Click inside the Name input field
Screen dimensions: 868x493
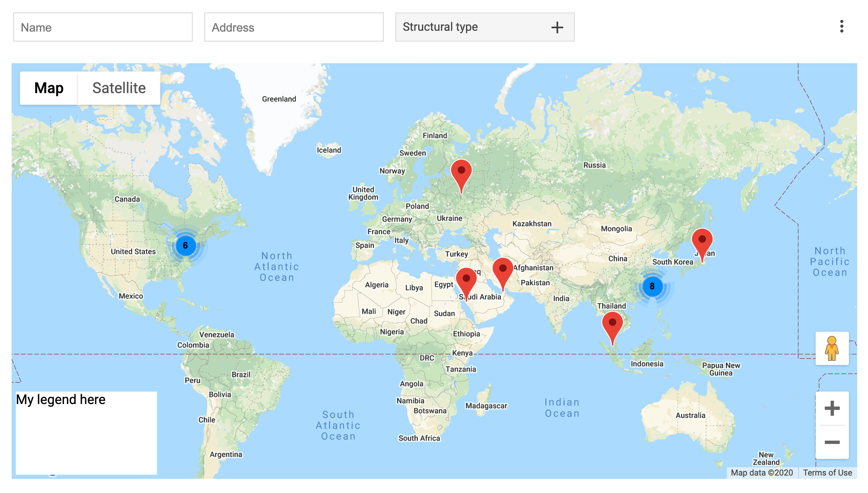[103, 27]
